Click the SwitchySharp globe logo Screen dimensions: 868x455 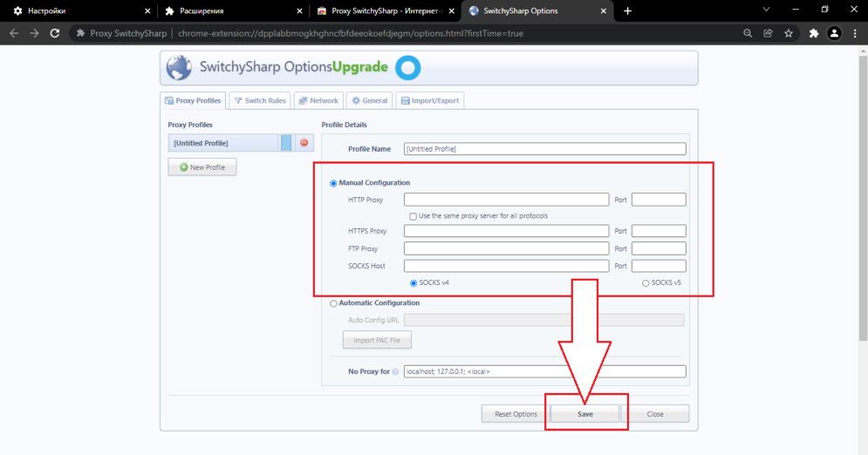click(179, 67)
